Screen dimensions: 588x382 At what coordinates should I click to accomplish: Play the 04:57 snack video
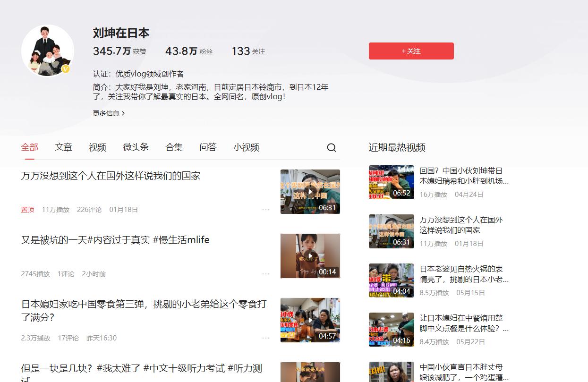(x=310, y=320)
